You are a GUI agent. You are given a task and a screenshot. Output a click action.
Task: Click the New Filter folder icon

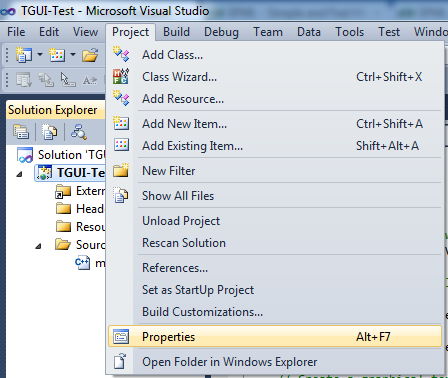121,170
